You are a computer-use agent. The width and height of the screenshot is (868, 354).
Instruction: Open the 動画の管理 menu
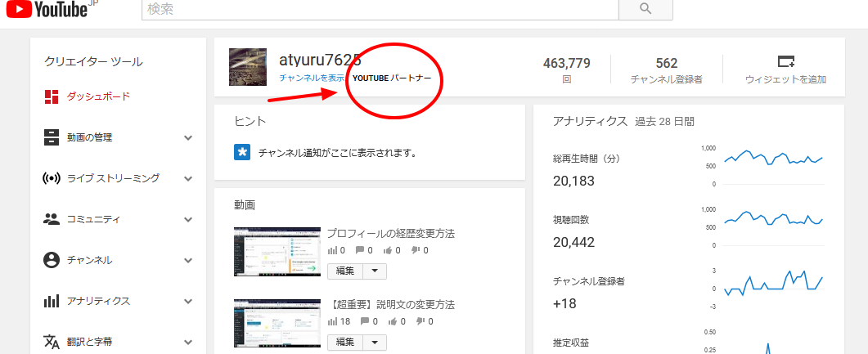90,137
